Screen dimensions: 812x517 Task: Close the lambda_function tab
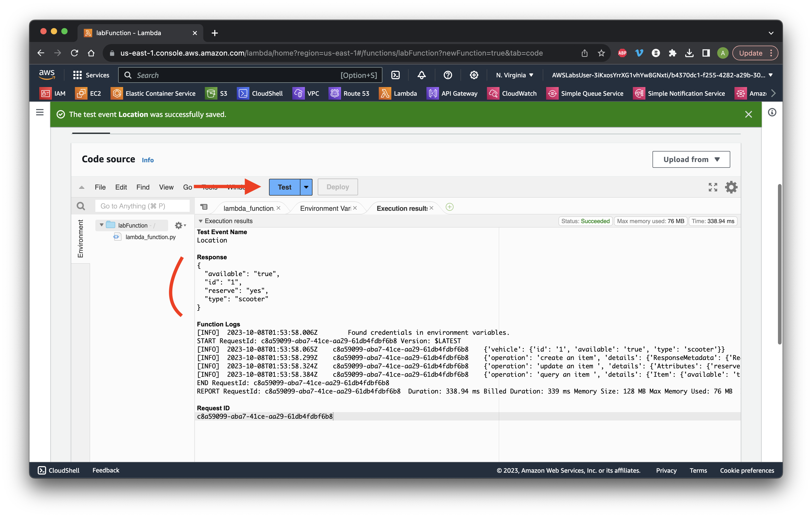(x=278, y=208)
